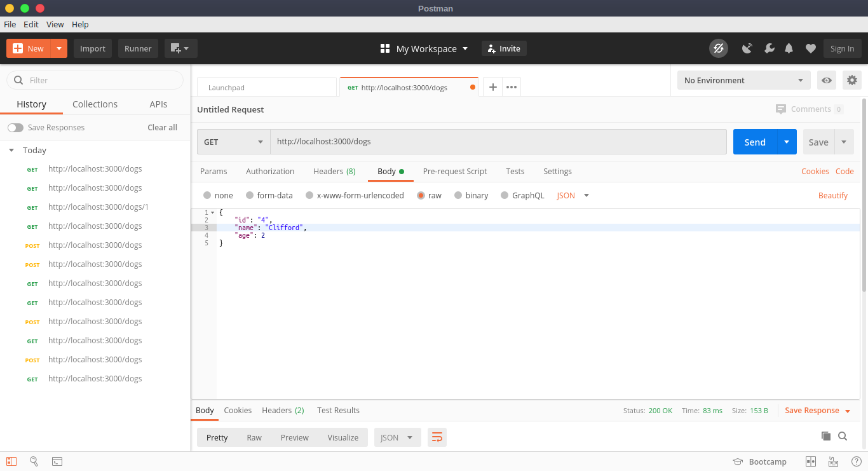Clear all history entries
Image resolution: width=868 pixels, height=471 pixels.
coord(162,128)
